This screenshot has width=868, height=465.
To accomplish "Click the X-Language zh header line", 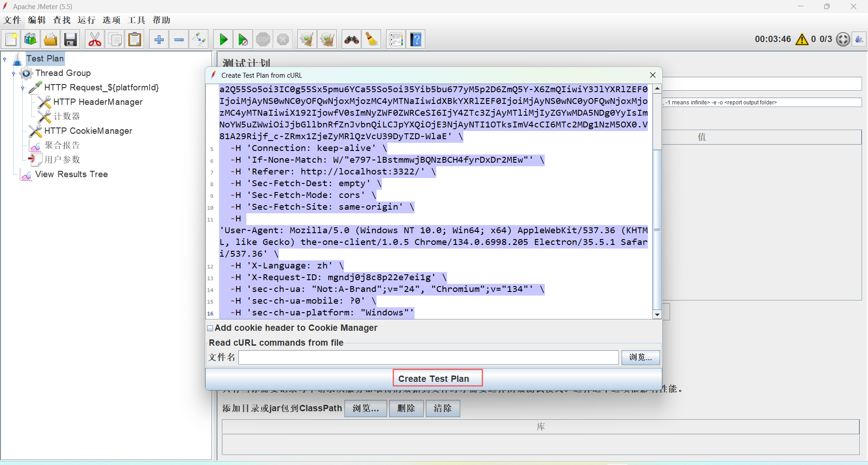I will pos(287,266).
